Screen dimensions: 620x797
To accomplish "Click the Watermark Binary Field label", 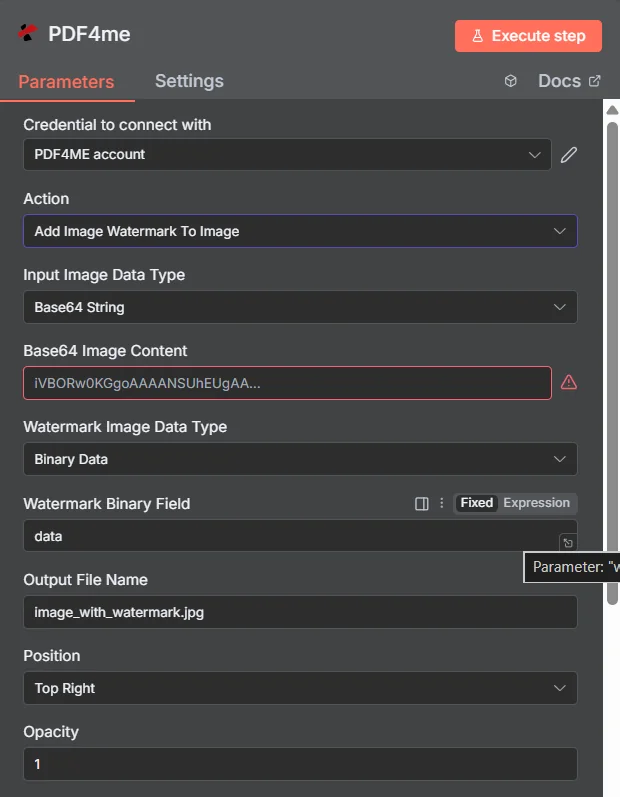I will [x=107, y=504].
